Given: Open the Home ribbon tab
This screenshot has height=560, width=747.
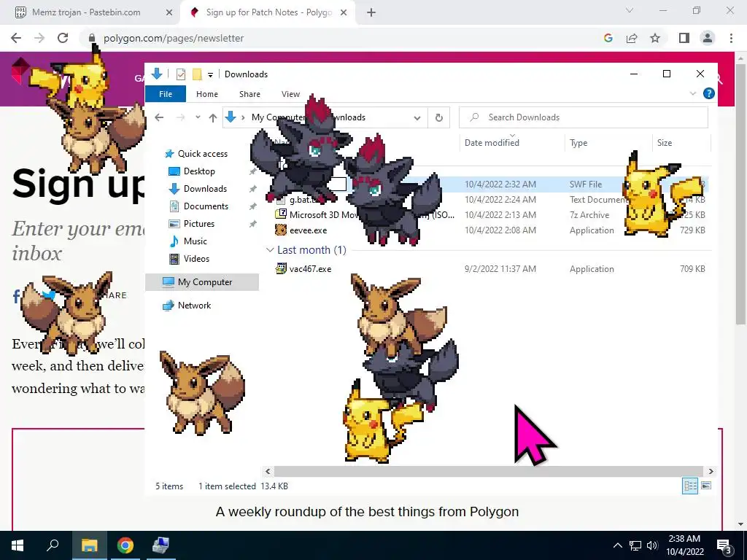Looking at the screenshot, I should [x=206, y=94].
